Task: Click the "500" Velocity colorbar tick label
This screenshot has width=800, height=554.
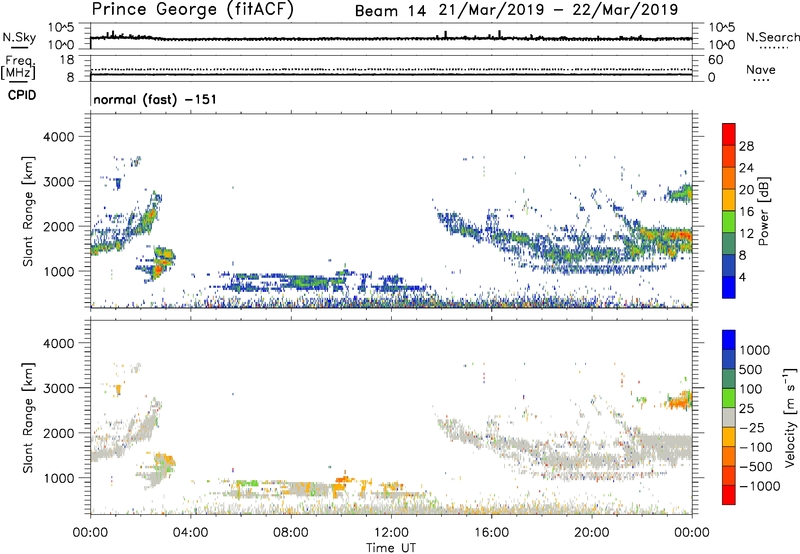Action: [x=751, y=369]
